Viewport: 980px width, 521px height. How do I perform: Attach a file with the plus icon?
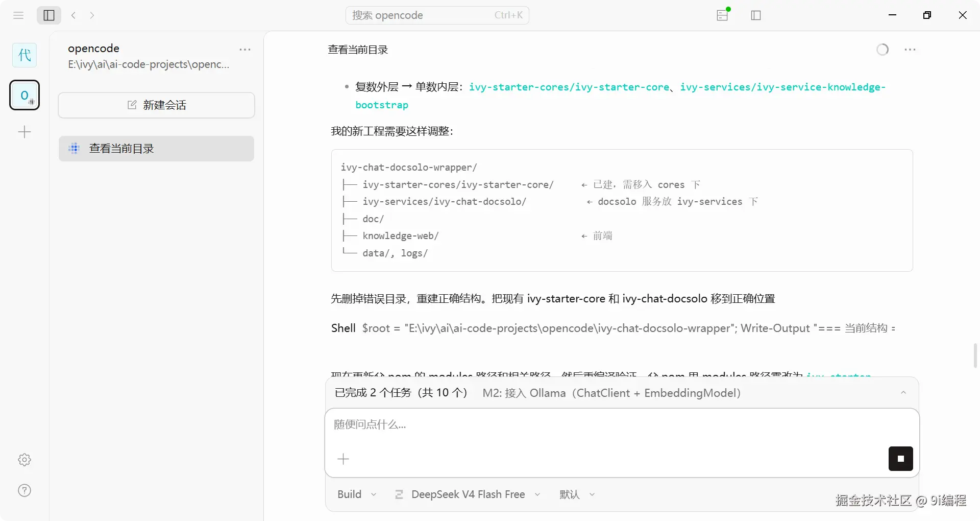click(344, 459)
